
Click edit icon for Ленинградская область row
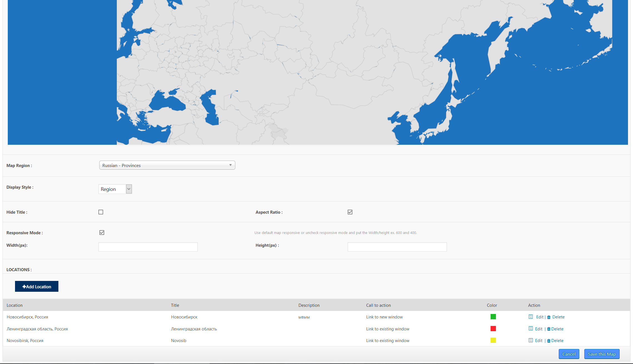pyautogui.click(x=531, y=328)
